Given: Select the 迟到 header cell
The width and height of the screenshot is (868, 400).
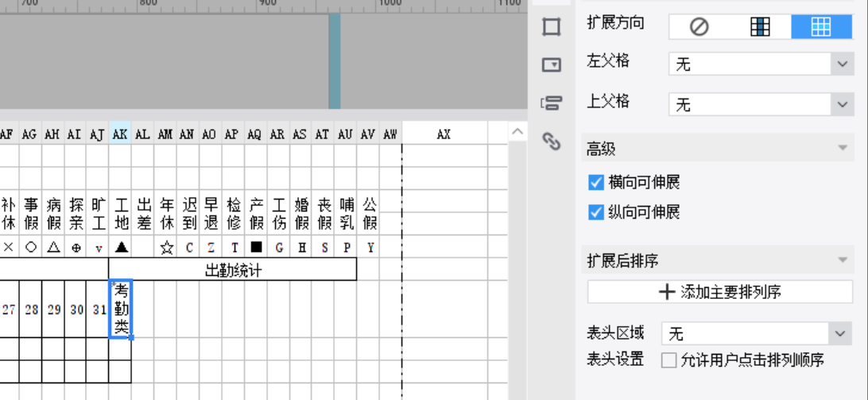Looking at the screenshot, I should pyautogui.click(x=188, y=214).
